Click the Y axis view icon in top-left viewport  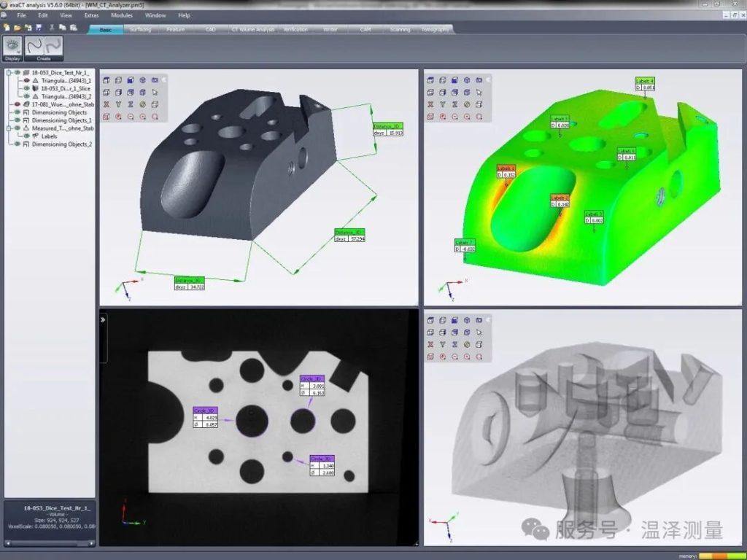click(x=118, y=104)
